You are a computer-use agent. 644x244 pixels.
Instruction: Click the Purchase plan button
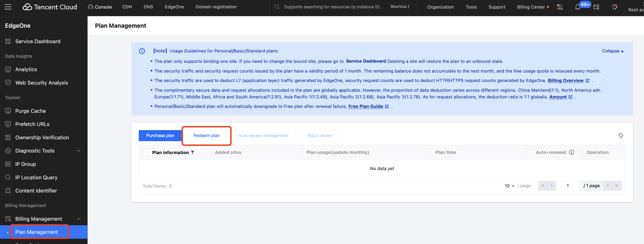(160, 136)
